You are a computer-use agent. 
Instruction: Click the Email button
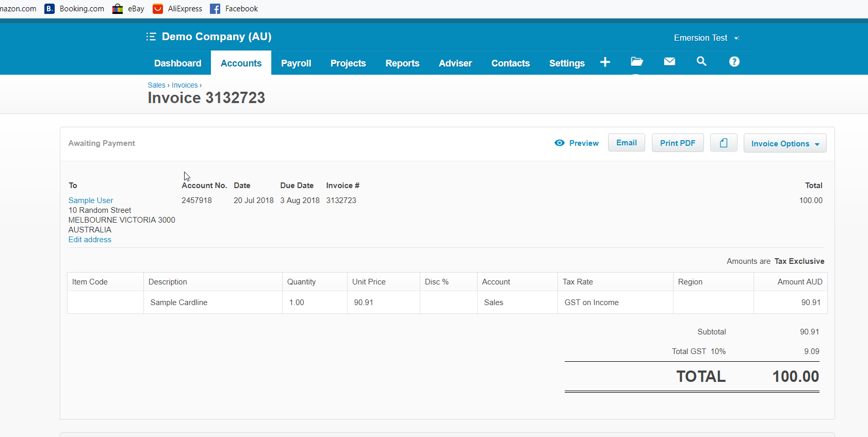[x=626, y=143]
